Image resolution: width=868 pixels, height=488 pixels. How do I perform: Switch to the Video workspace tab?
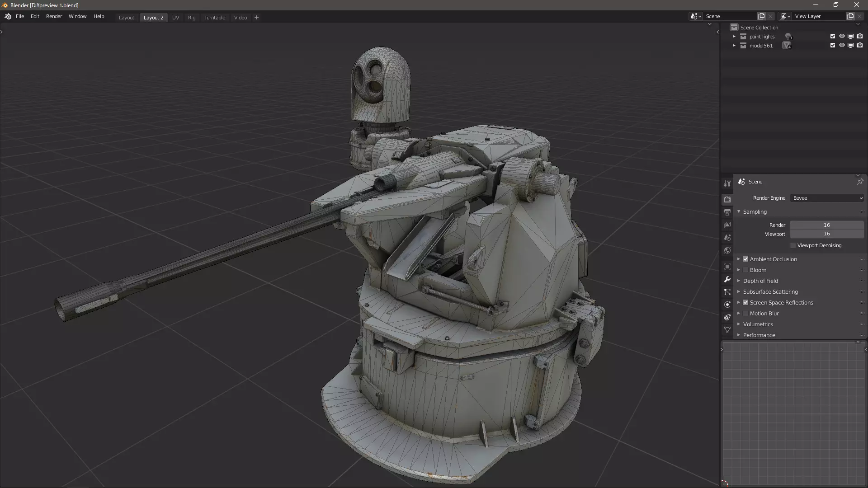[x=241, y=18]
